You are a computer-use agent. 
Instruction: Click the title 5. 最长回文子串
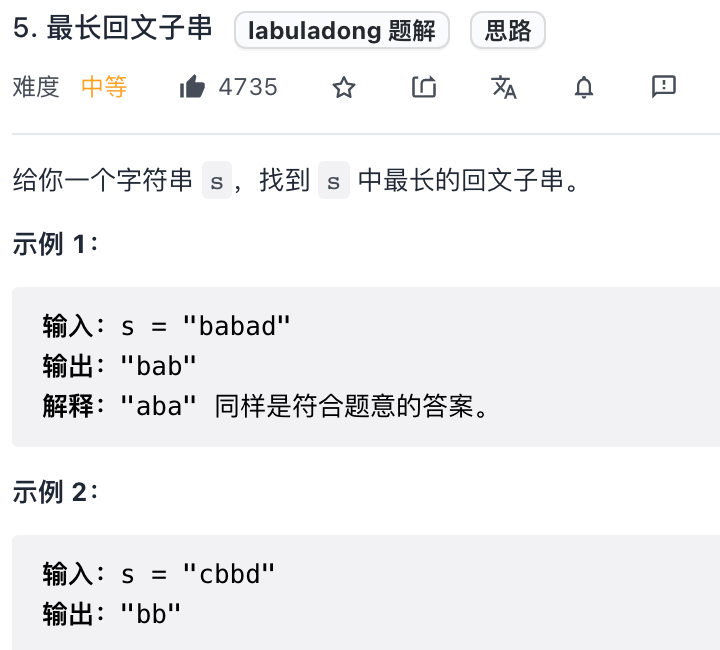point(113,29)
